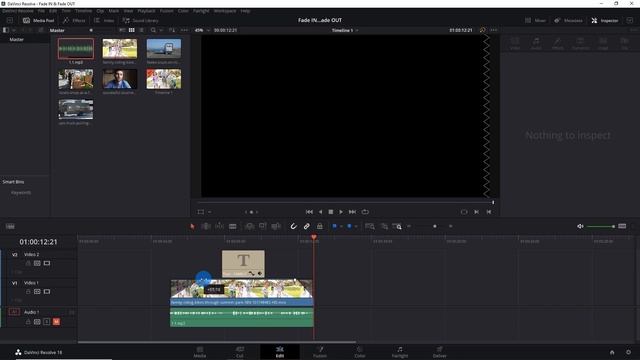Image resolution: width=640 pixels, height=360 pixels.
Task: Toggle loop playback
Action: pos(365,212)
